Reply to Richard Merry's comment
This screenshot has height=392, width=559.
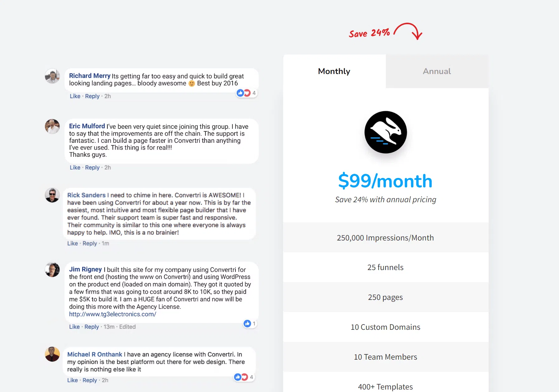point(92,96)
